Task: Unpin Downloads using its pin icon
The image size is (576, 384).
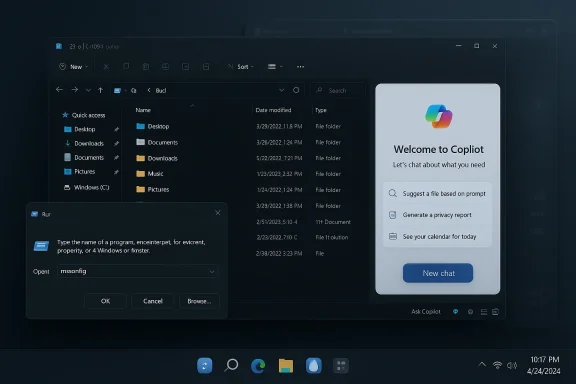Action: [x=116, y=143]
